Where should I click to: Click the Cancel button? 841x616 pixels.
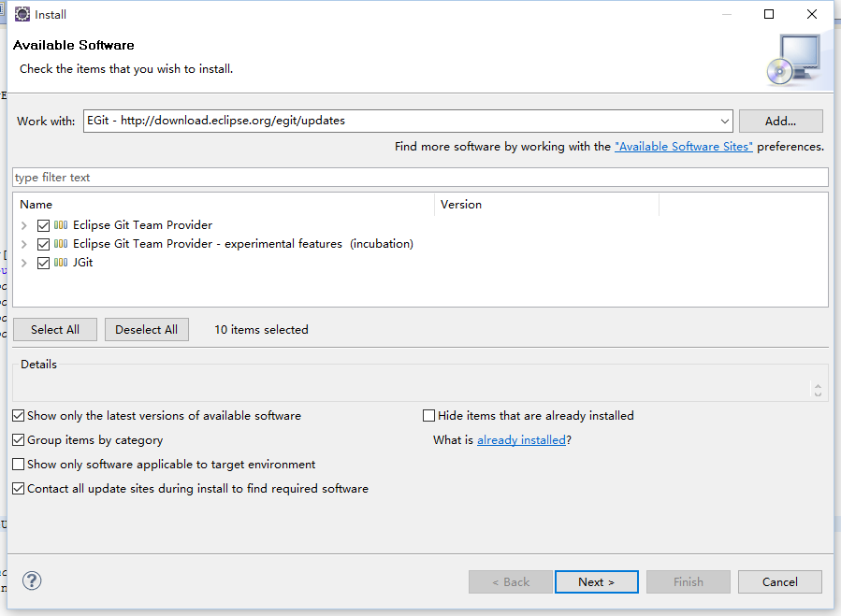[780, 581]
